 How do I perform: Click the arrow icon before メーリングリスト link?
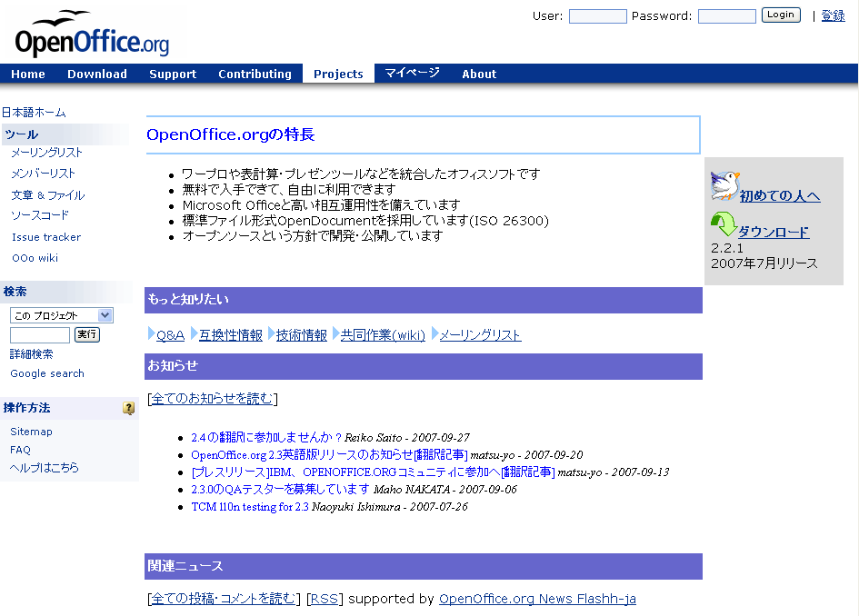pos(435,333)
